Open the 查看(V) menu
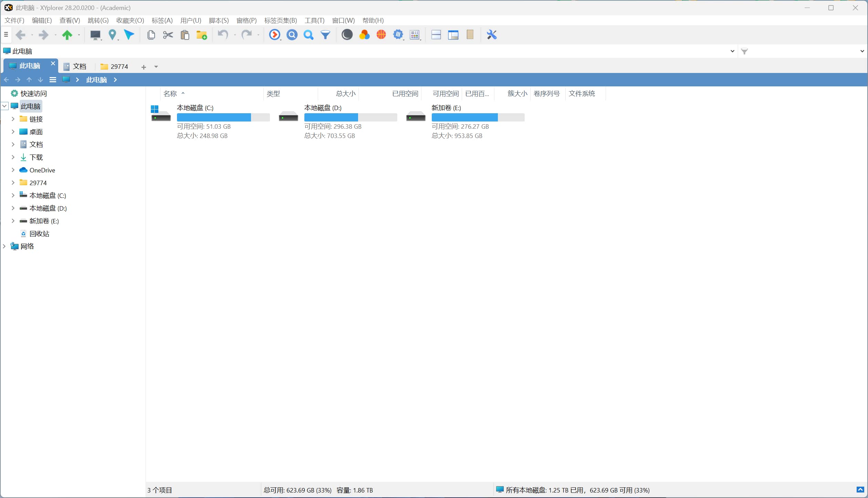868x498 pixels. point(70,20)
